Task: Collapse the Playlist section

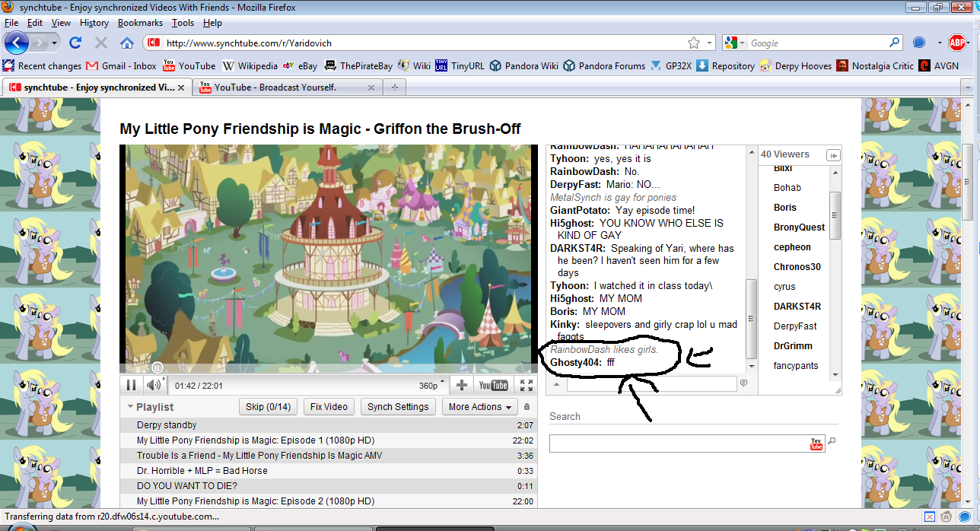Action: pyautogui.click(x=131, y=407)
